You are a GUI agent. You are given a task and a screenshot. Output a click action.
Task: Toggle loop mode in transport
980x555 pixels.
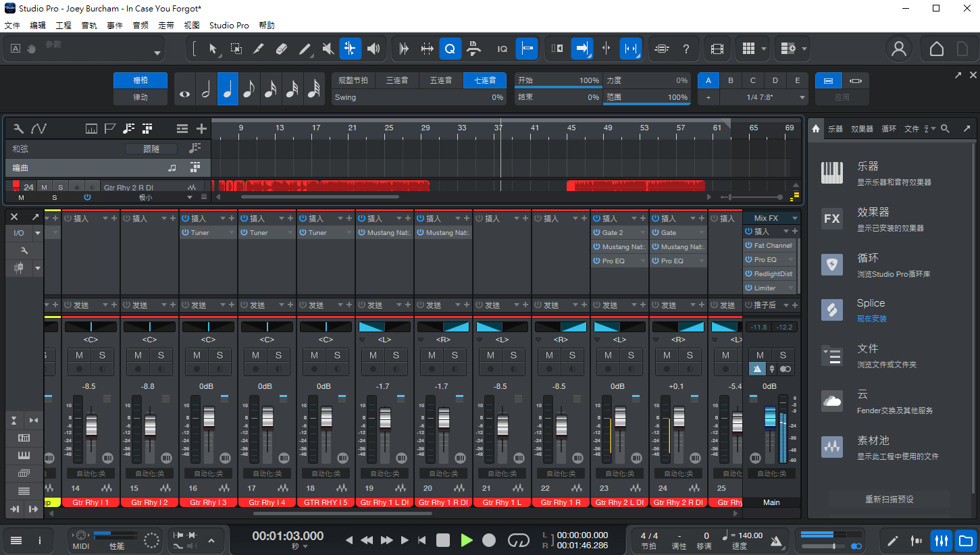pyautogui.click(x=519, y=539)
